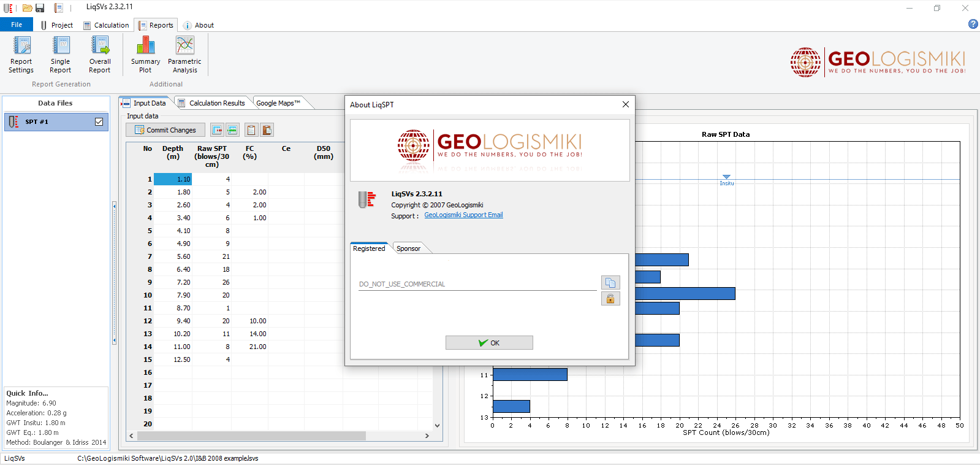Uncheck the SPT #1 data file checkbox
The width and height of the screenshot is (980, 465).
(99, 122)
